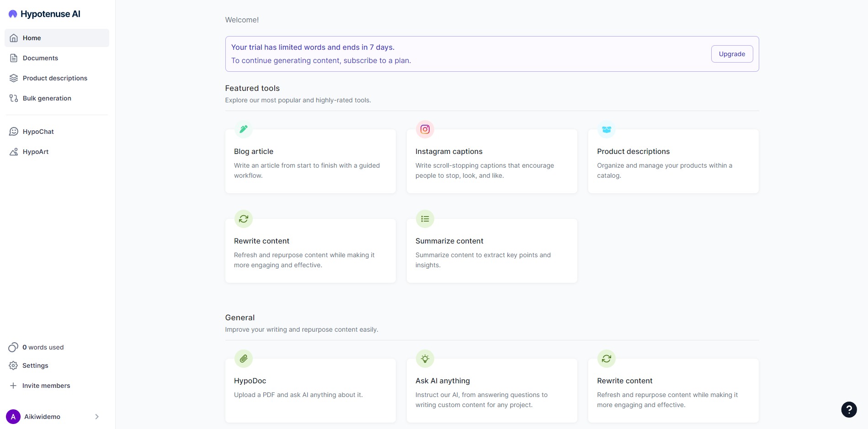Click 'Summarize content to extract key points' text
This screenshot has width=868, height=429.
tap(483, 260)
